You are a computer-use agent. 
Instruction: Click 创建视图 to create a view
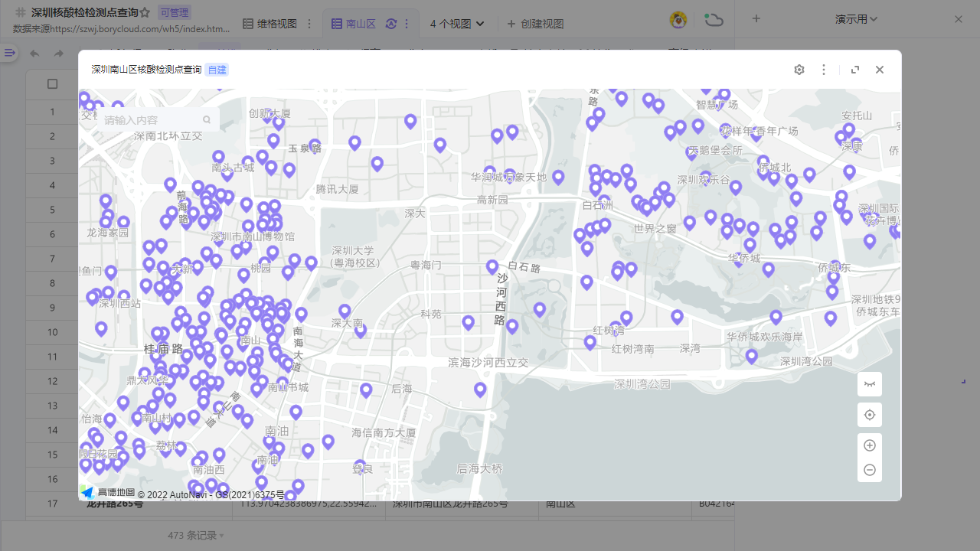[x=535, y=24]
